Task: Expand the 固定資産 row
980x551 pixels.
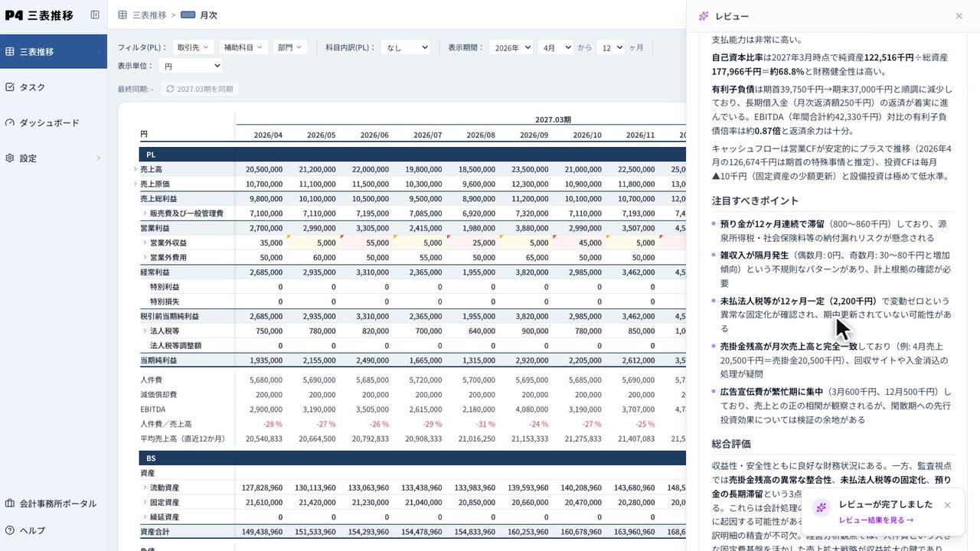Action: [145, 502]
